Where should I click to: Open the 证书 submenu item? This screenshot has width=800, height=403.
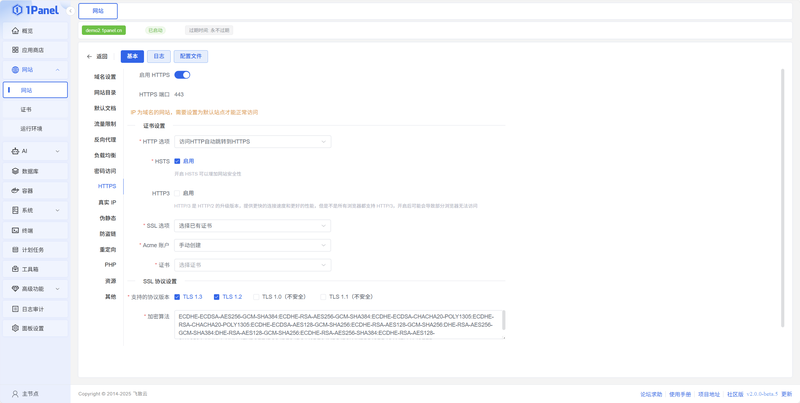pyautogui.click(x=35, y=109)
